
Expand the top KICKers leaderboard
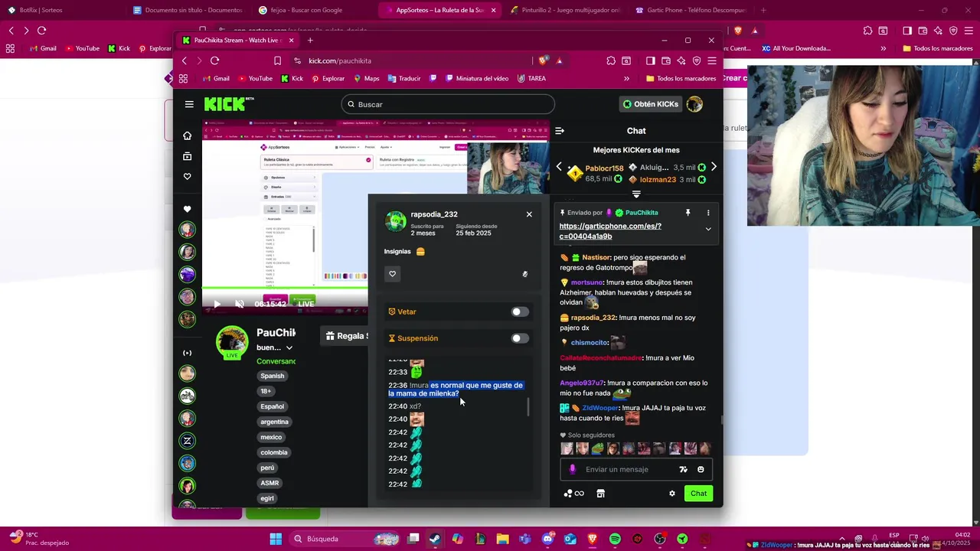(636, 194)
